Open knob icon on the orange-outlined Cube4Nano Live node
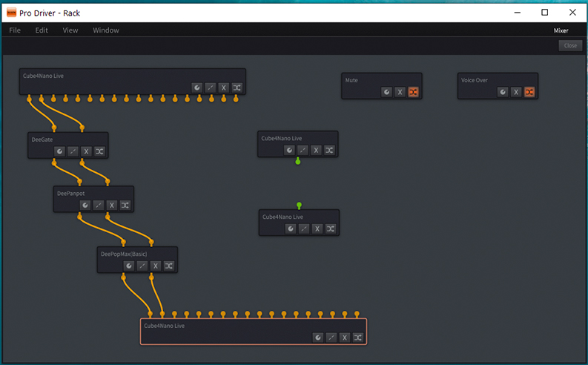Screen dimensions: 588x365 click(x=318, y=338)
